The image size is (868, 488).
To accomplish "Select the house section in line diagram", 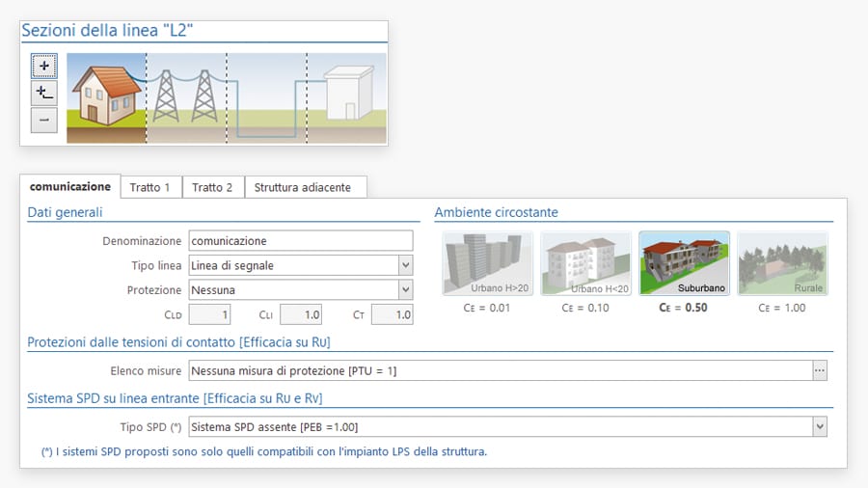I will click(x=106, y=98).
